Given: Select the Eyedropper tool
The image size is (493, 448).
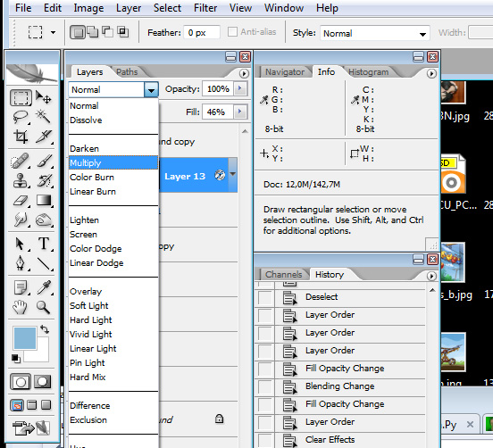Looking at the screenshot, I should pyautogui.click(x=44, y=287).
